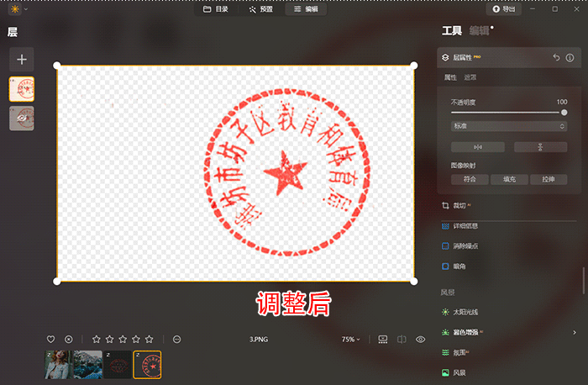
Task: Open the layer properties info icon
Action: 570,58
